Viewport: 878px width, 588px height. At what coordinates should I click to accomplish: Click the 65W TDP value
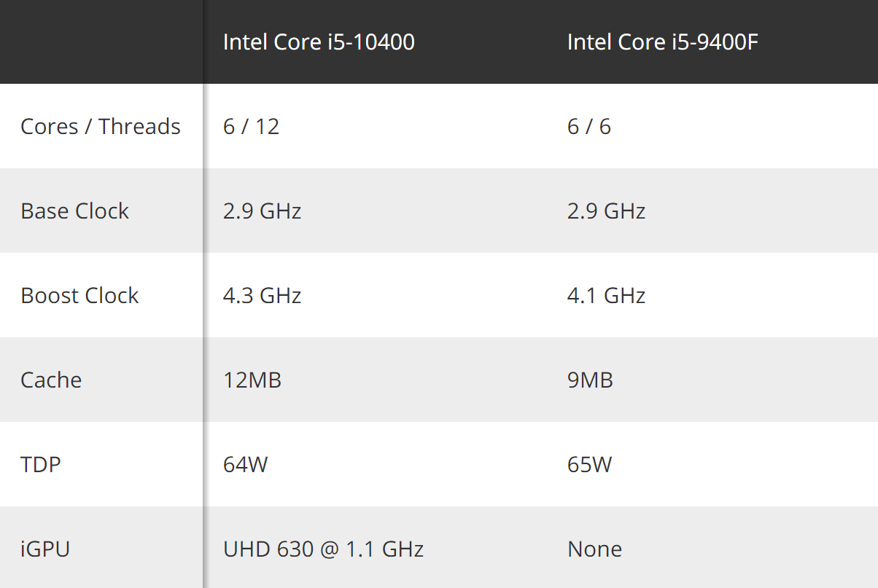[589, 465]
